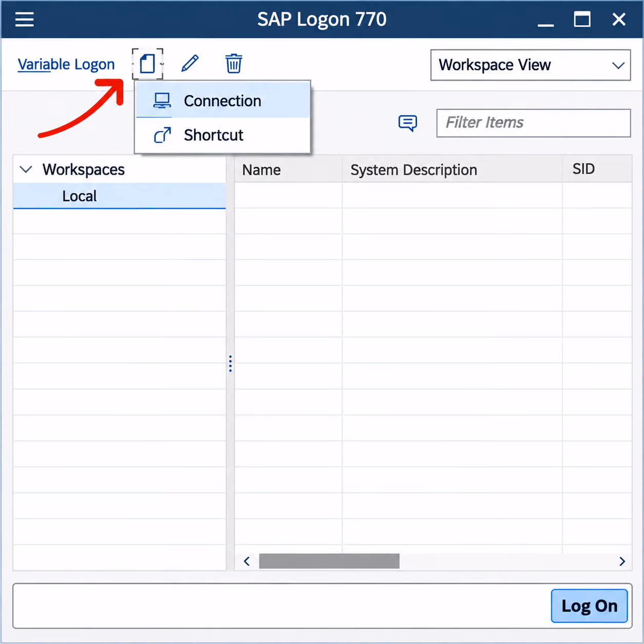Maximize the SAP Logon window

pyautogui.click(x=582, y=20)
